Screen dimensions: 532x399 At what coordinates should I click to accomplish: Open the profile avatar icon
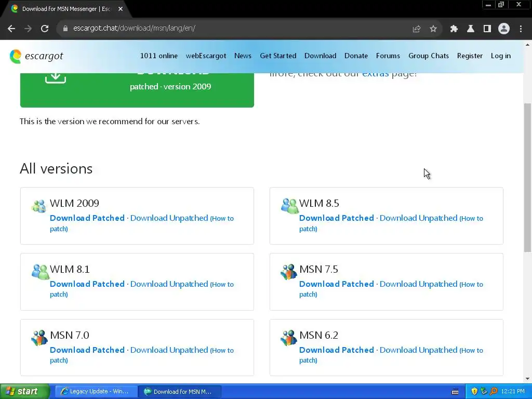[x=504, y=29]
